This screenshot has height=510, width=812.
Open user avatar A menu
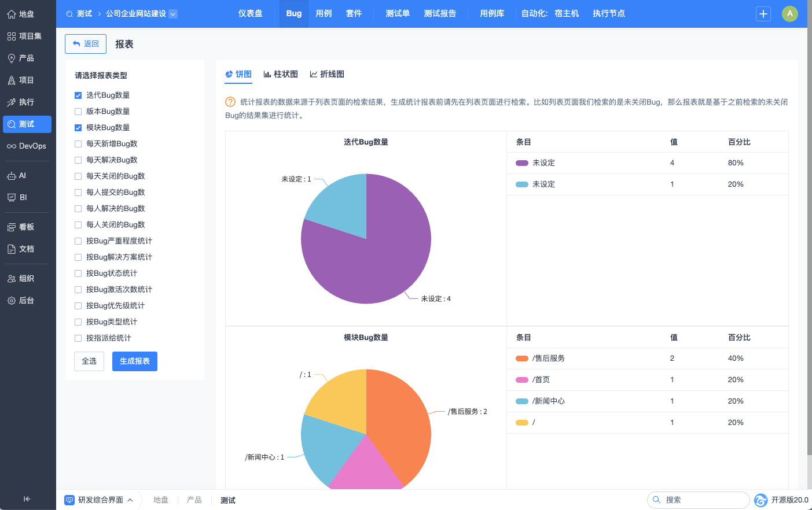790,14
